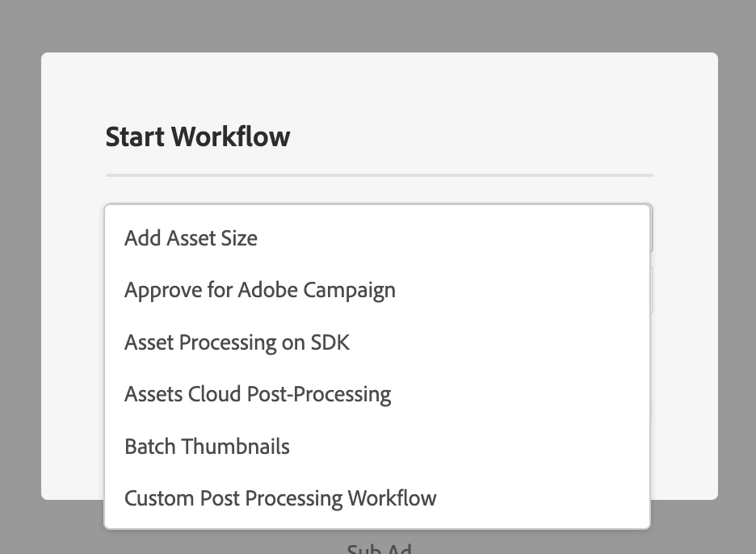Click the second field edge right of the list

[x=652, y=291]
